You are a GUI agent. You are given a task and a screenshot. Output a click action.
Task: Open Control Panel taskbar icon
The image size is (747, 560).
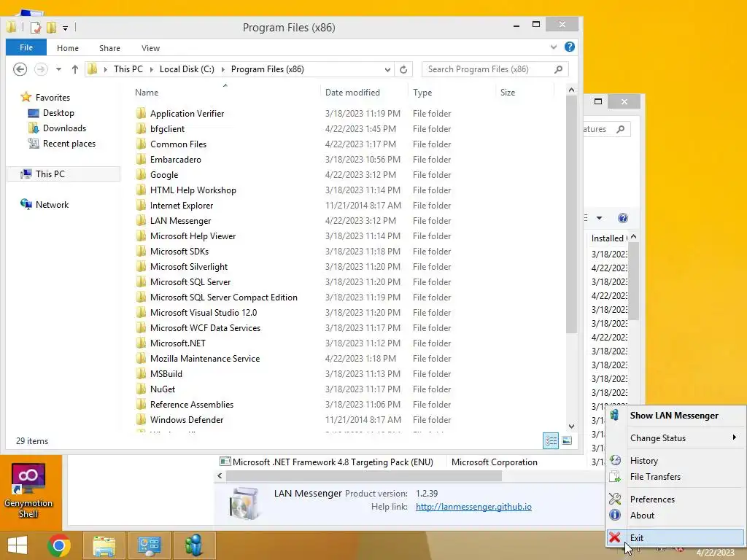pos(149,545)
